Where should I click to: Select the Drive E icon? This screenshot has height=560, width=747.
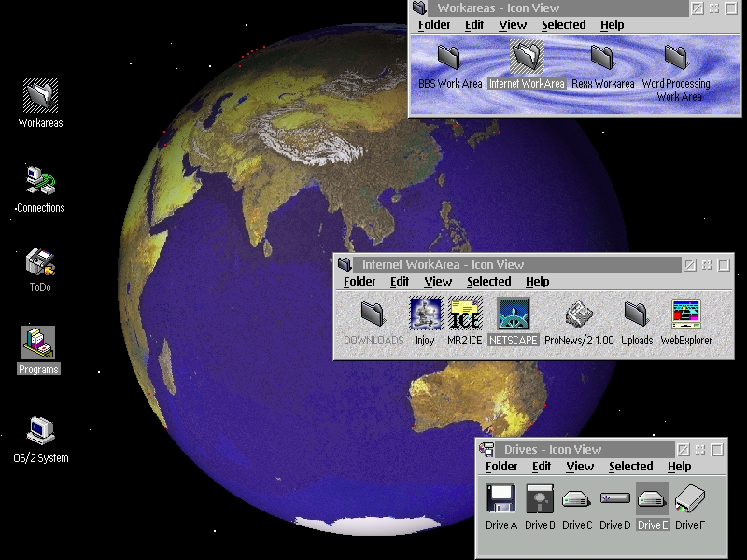(x=652, y=498)
